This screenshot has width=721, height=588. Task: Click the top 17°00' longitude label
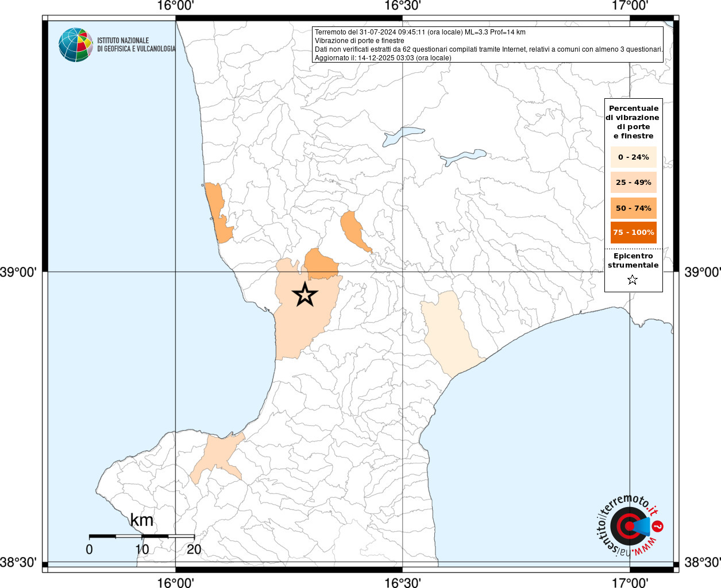click(x=630, y=6)
